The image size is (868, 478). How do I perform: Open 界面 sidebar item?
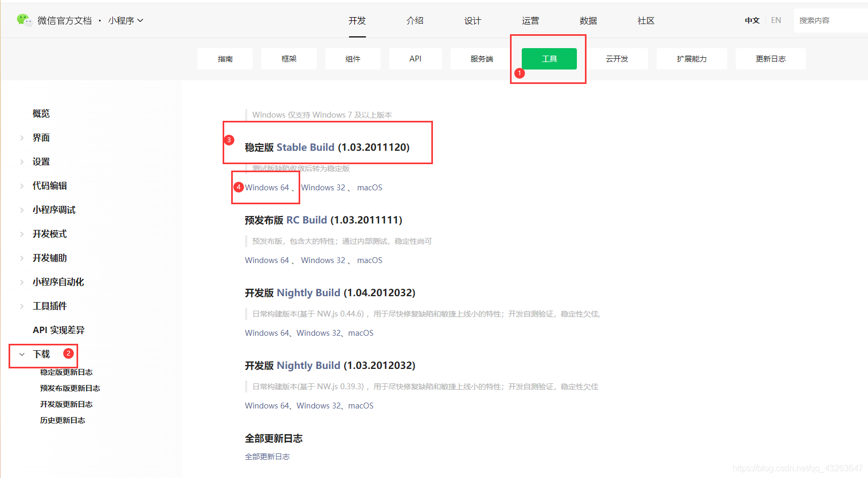pos(41,137)
